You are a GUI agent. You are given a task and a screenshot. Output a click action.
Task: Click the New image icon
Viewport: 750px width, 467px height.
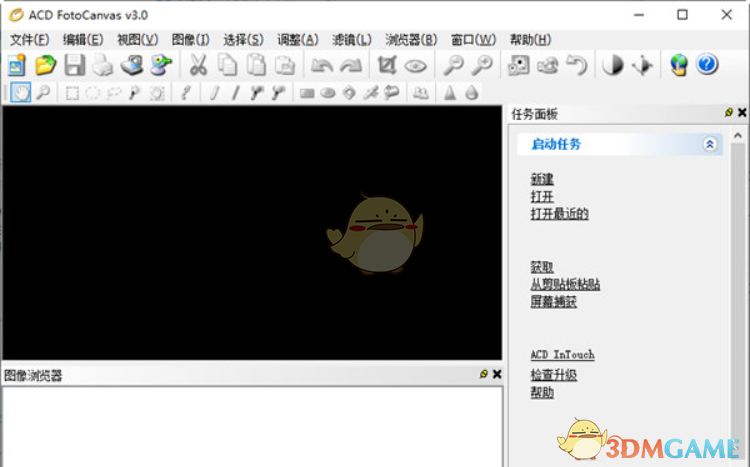(17, 65)
